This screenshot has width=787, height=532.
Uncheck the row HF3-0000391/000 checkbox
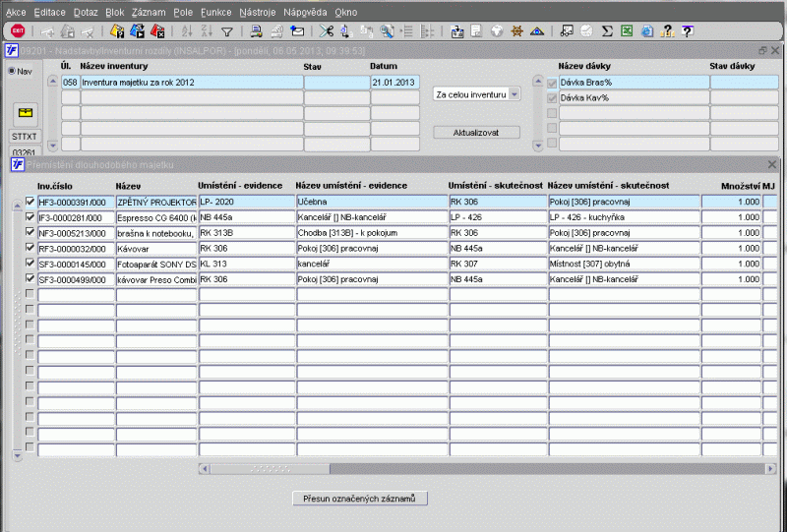coord(30,202)
